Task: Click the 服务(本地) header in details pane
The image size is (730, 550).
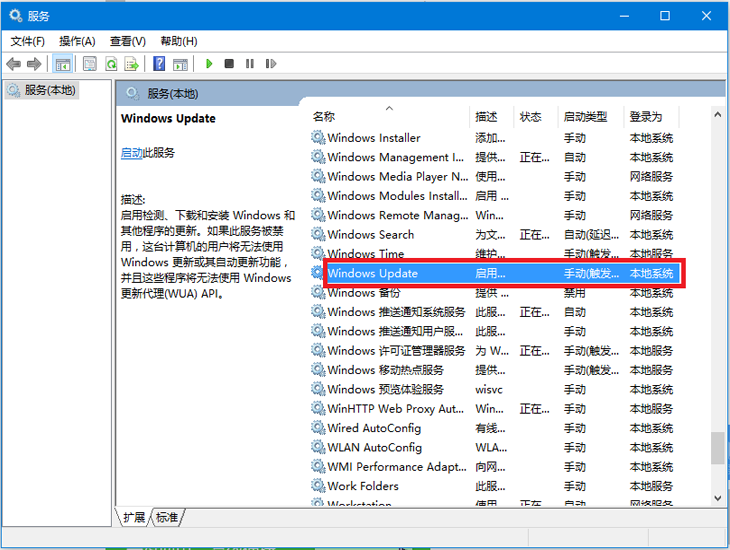Action: coord(173,94)
